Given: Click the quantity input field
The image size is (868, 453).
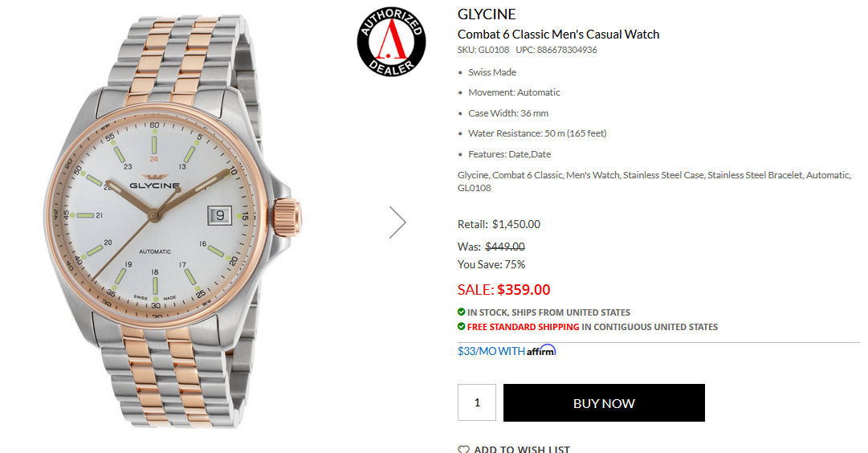Looking at the screenshot, I should pos(477,402).
